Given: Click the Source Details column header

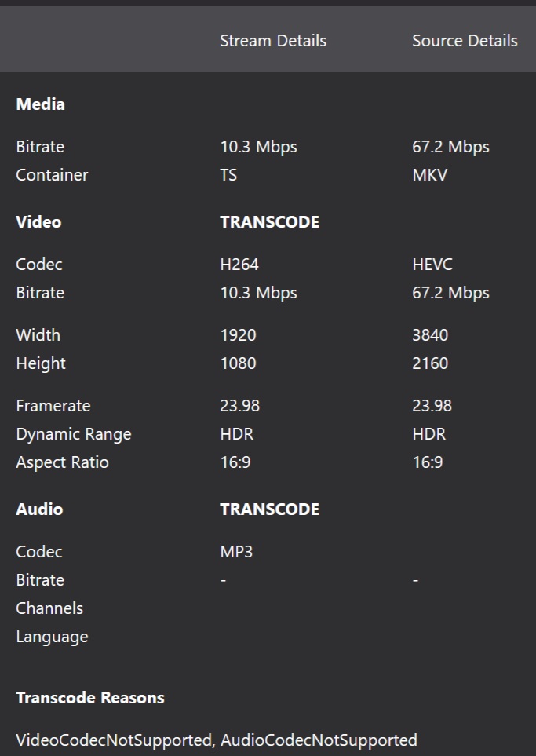Looking at the screenshot, I should (x=465, y=41).
